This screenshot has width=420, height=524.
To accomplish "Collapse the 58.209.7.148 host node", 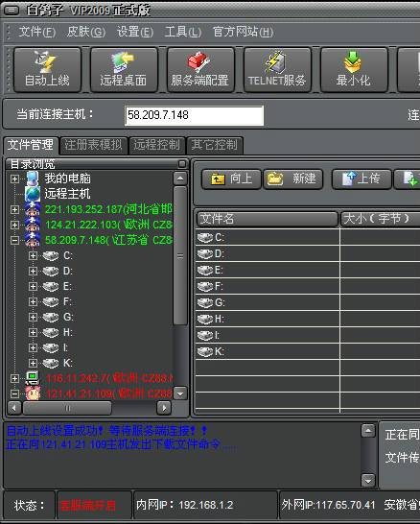I will click(x=14, y=240).
